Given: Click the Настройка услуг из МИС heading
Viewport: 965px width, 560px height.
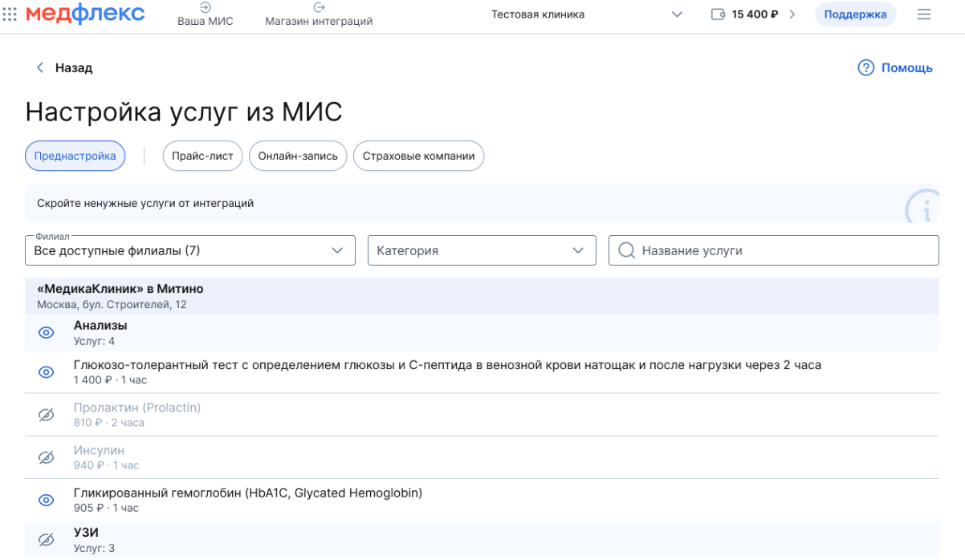Looking at the screenshot, I should [x=184, y=112].
